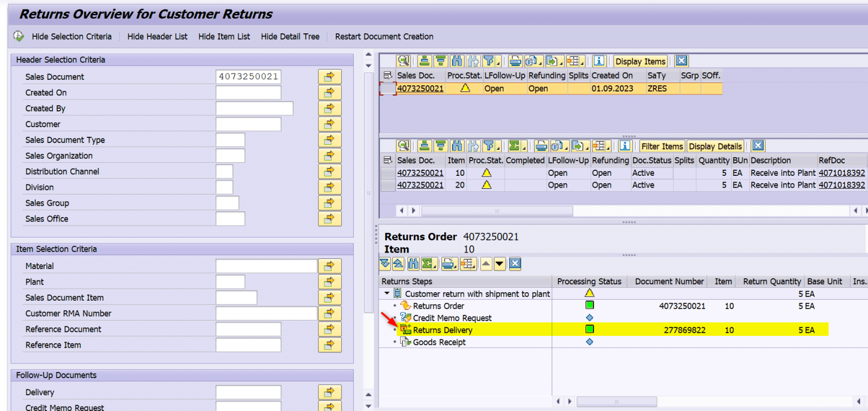Screen dimensions: 868x411
Task: Click the Sort Ascending icon above the item list
Action: pyautogui.click(x=423, y=146)
